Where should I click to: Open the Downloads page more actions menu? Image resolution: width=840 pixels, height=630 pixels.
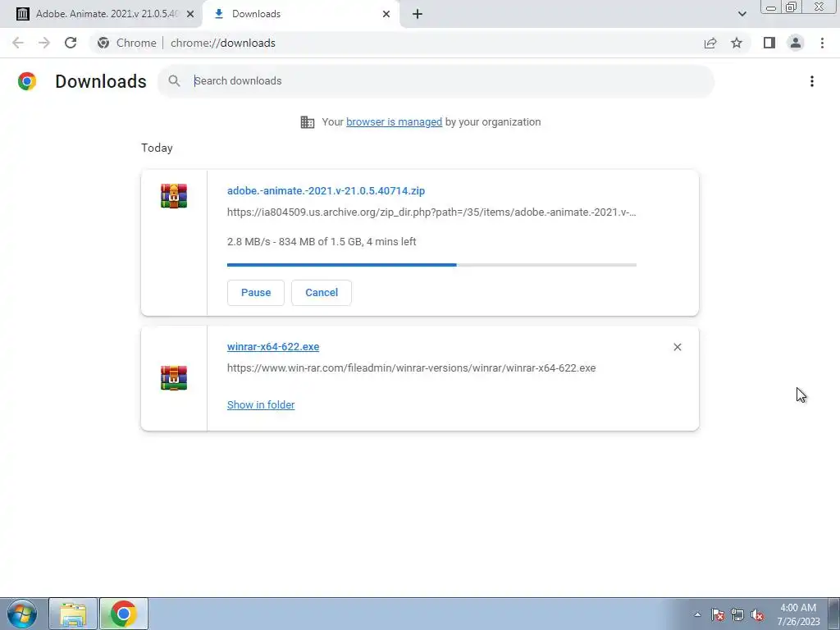click(x=812, y=81)
